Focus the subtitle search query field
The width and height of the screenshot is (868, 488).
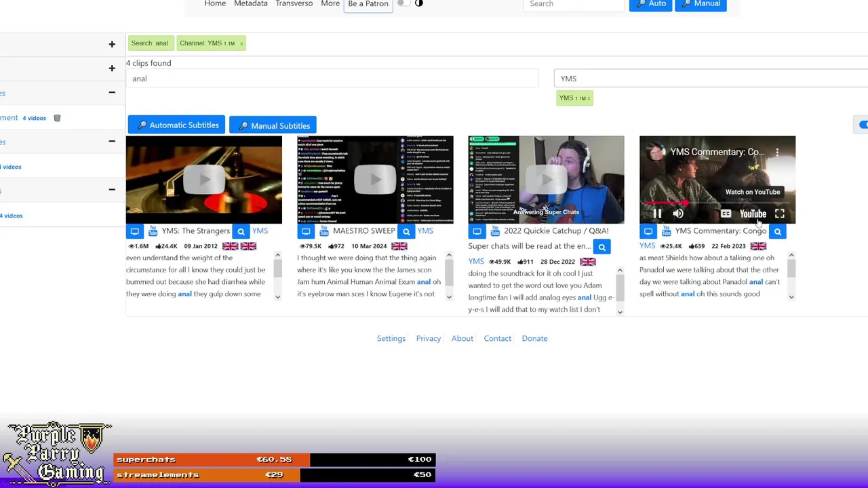[x=332, y=79]
